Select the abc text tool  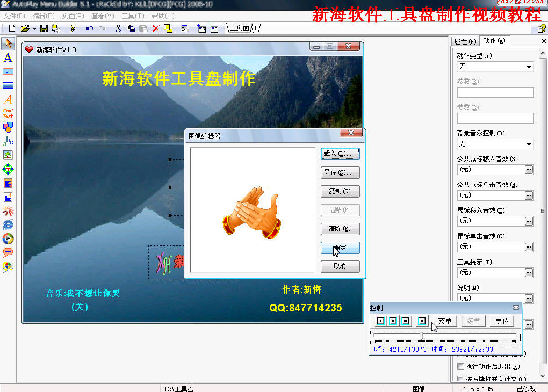pos(8,141)
